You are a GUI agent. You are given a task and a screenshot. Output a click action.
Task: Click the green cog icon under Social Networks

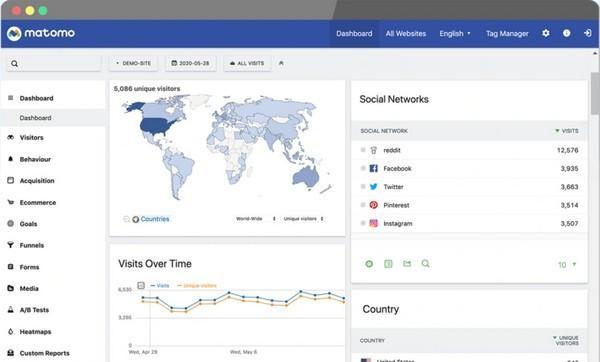pos(369,264)
